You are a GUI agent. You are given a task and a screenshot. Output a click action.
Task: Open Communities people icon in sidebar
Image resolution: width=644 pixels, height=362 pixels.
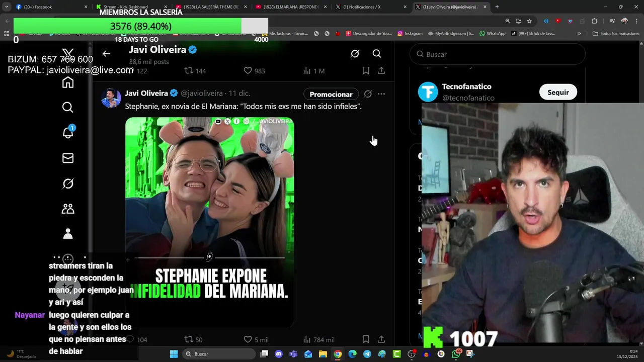[x=68, y=209]
